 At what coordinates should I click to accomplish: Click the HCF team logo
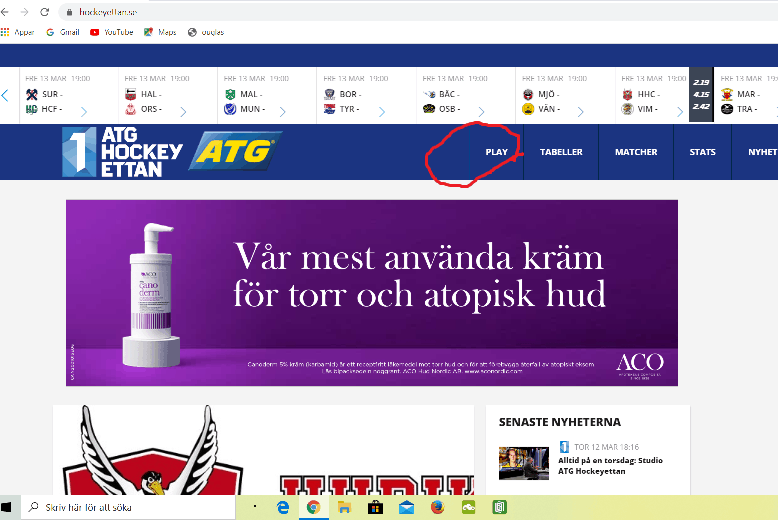point(32,109)
